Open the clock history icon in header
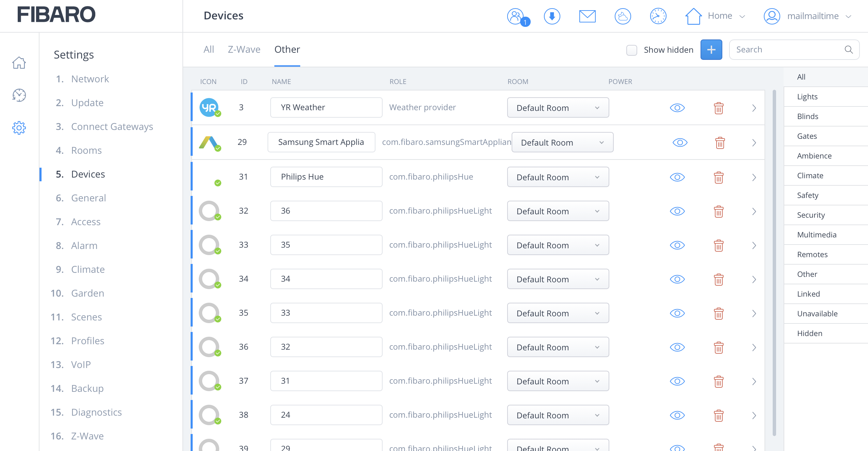Viewport: 868px width, 451px height. point(658,16)
